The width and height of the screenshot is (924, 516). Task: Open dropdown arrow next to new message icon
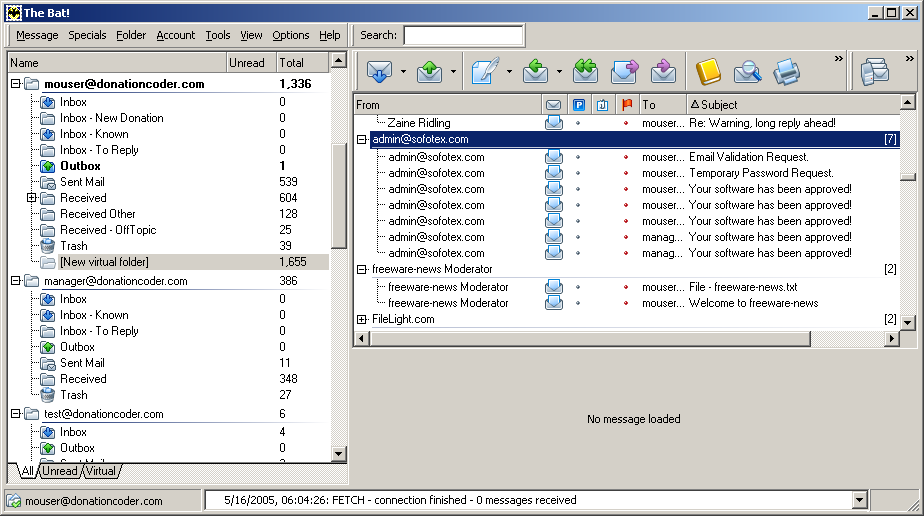[510, 72]
